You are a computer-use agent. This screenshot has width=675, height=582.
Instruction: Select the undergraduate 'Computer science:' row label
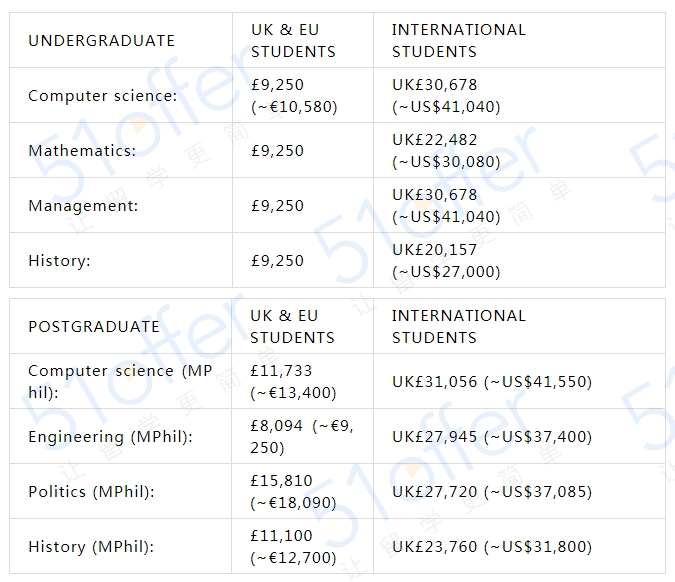tap(102, 96)
